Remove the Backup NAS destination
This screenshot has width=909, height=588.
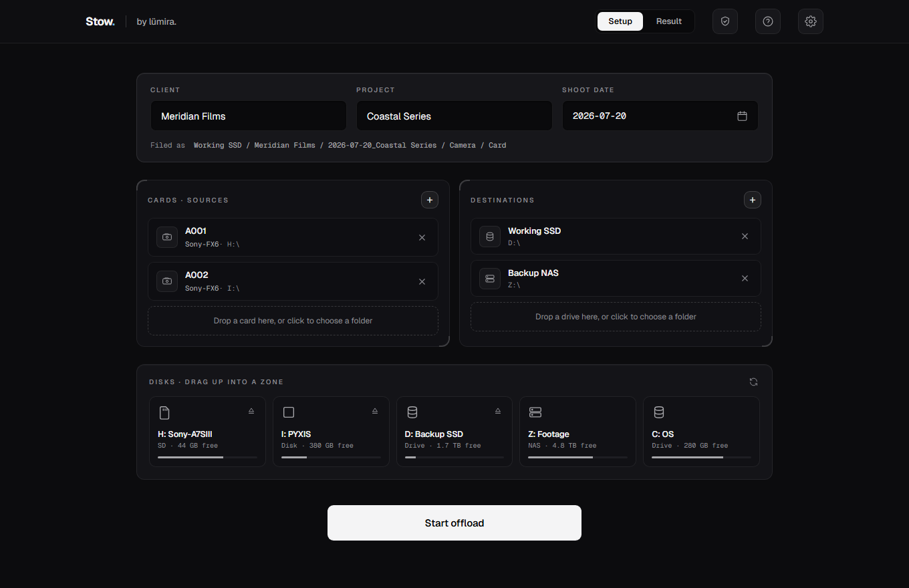(745, 279)
